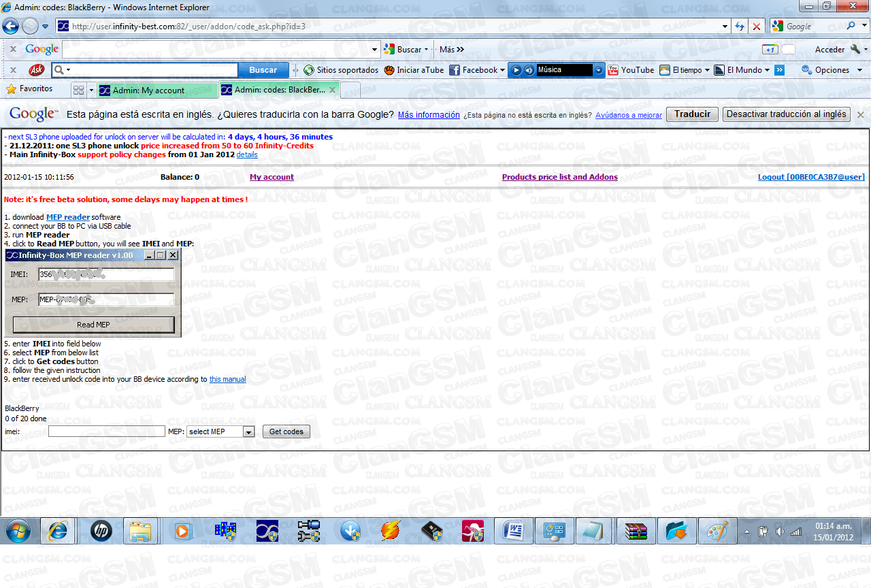Open Google toolbar search suggestions dropdown
Screen dimensions: 871x588
(x=375, y=49)
